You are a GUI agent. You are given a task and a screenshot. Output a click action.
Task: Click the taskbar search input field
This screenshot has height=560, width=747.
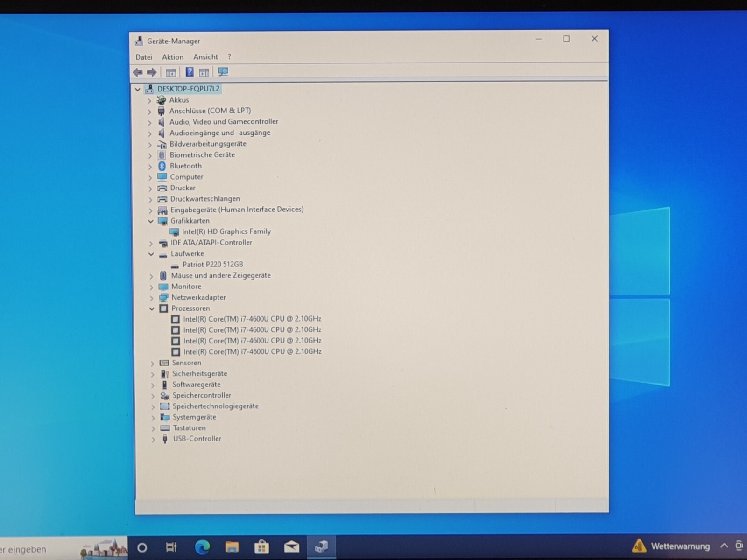(x=63, y=548)
